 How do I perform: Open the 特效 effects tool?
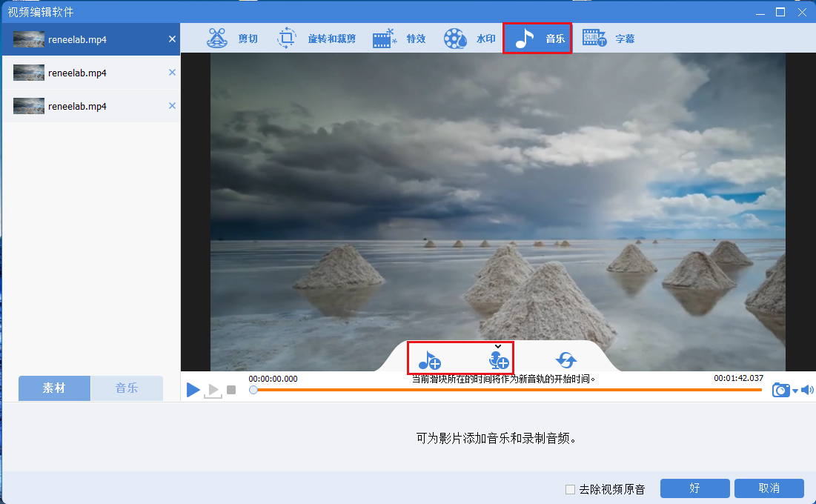point(399,39)
